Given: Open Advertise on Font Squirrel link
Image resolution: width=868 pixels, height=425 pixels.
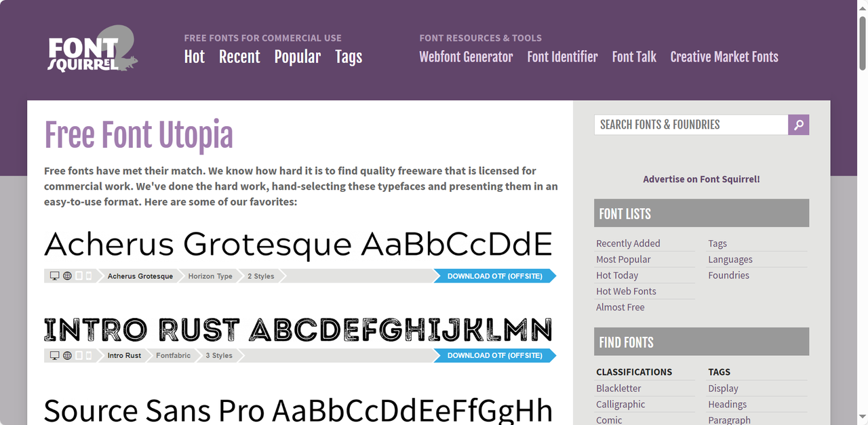Looking at the screenshot, I should [x=701, y=179].
